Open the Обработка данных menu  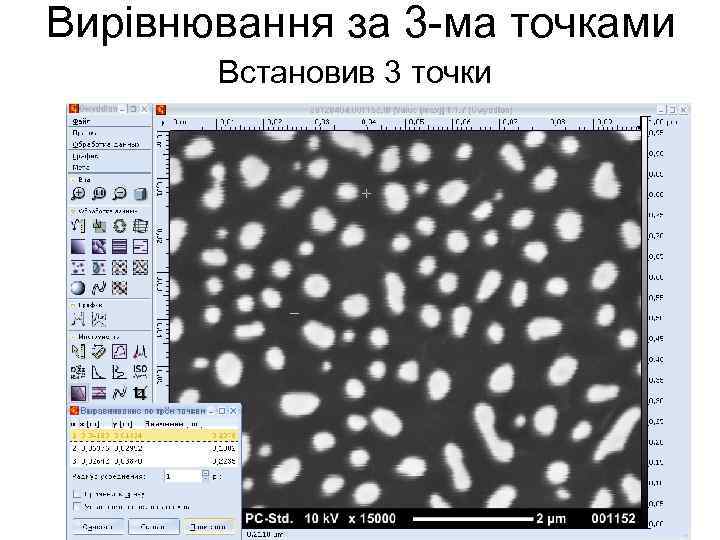tap(106, 144)
